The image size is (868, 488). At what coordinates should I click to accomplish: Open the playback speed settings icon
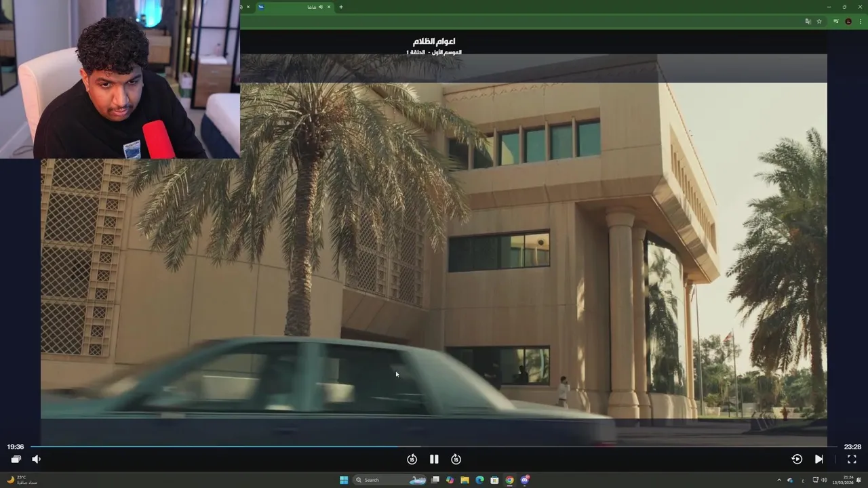click(x=797, y=459)
